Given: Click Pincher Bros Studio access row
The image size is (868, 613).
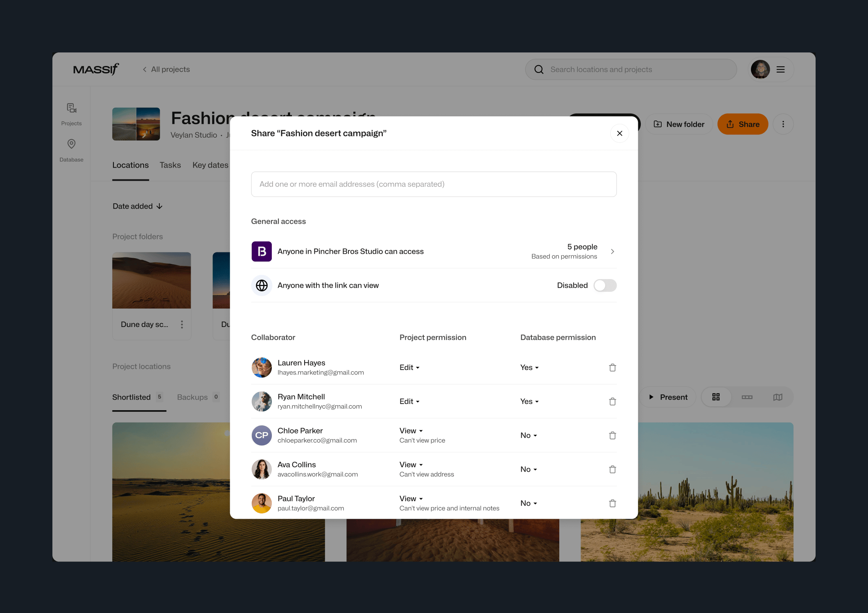Looking at the screenshot, I should click(434, 252).
